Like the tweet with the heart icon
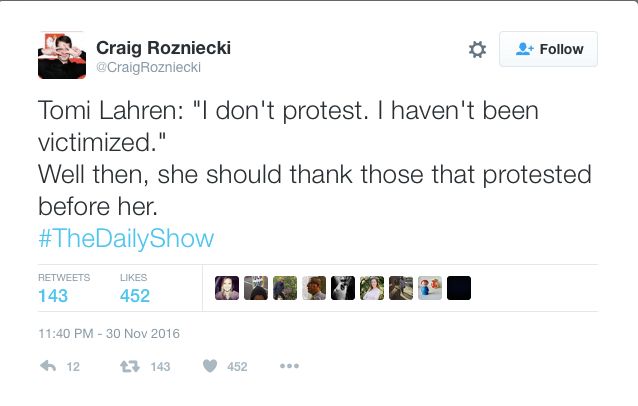638x406 pixels. tap(210, 367)
